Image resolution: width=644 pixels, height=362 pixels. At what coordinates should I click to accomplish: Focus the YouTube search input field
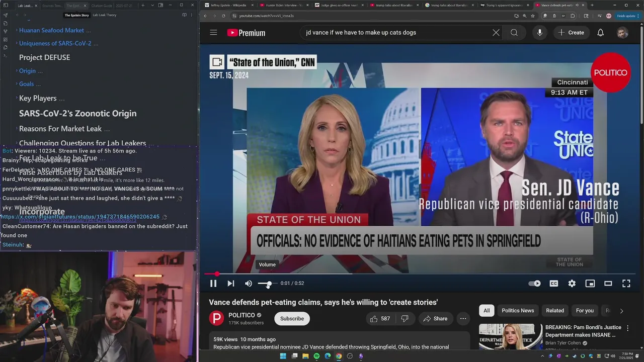[395, 33]
